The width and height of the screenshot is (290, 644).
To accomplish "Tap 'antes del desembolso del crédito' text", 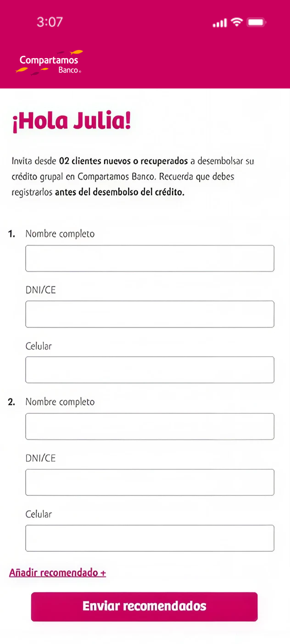I will (x=119, y=193).
